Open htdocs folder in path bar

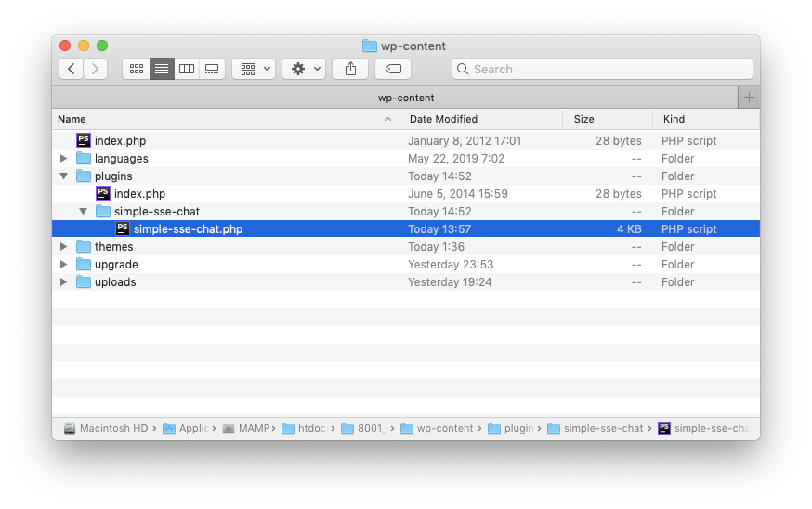pos(305,428)
